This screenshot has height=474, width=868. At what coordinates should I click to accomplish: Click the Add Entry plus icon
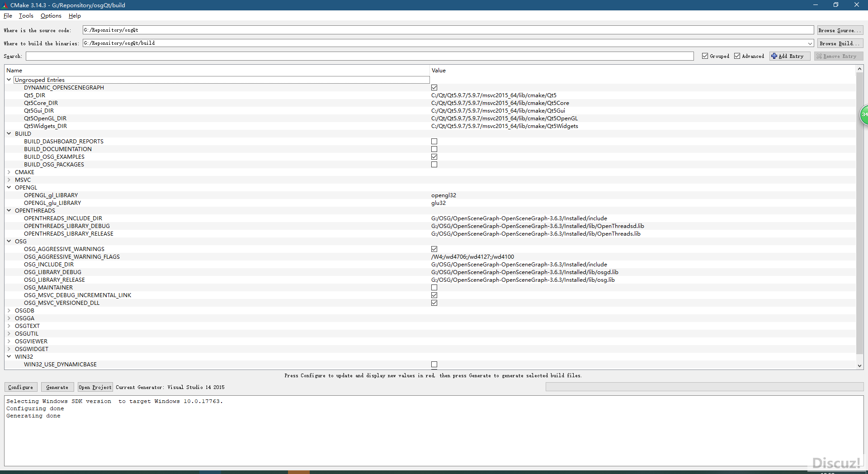click(774, 56)
